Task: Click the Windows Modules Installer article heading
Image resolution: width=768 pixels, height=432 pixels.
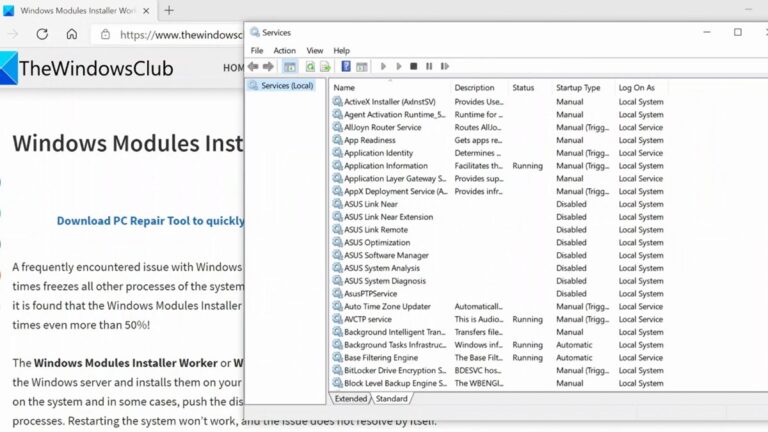Action: point(128,144)
